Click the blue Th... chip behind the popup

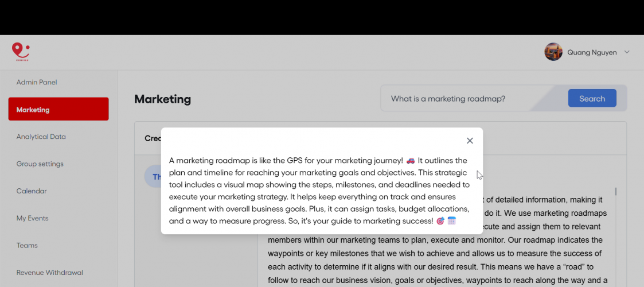(x=153, y=177)
